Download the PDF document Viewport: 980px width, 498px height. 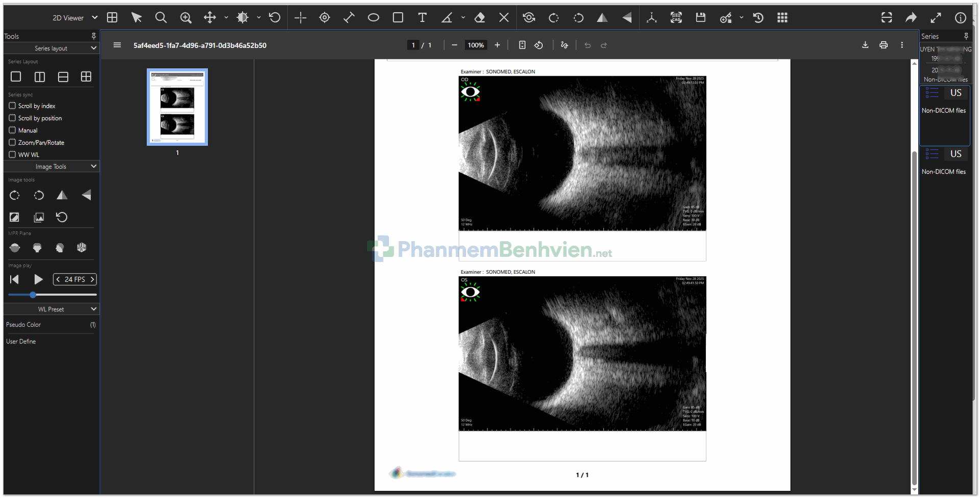click(x=865, y=45)
